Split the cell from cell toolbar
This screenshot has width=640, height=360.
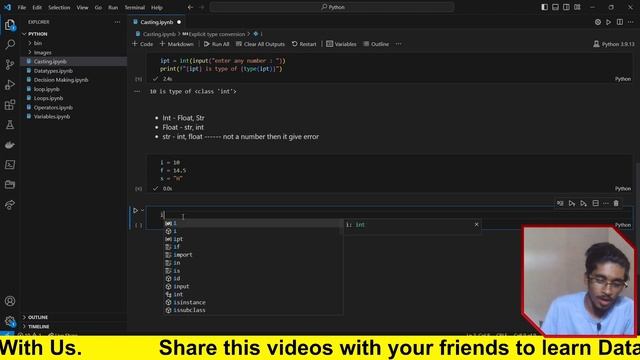click(596, 203)
